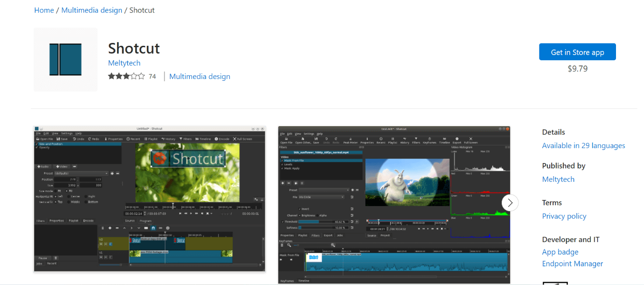Open the App badge link
The width and height of the screenshot is (644, 285).
560,252
